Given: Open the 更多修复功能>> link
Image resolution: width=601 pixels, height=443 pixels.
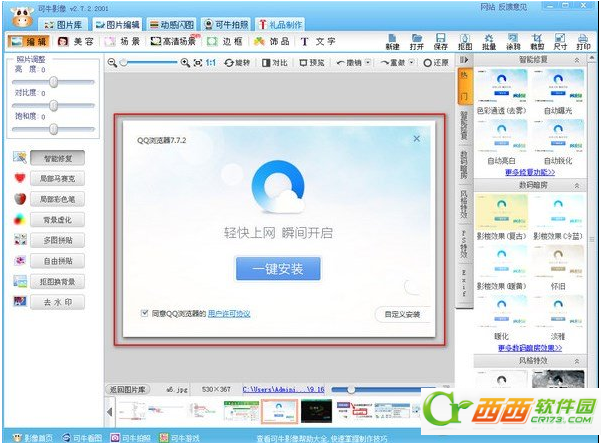Looking at the screenshot, I should tap(530, 172).
